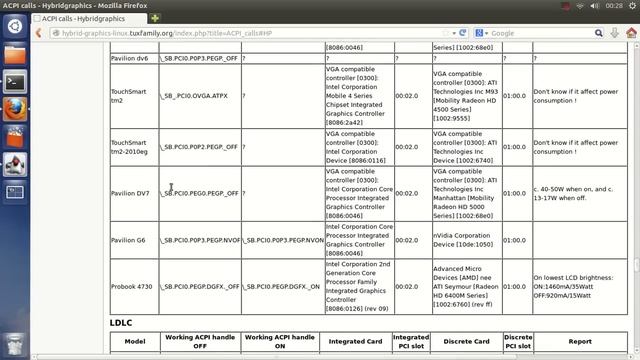Open the workspace switcher launcher icon
This screenshot has height=360, width=640.
(x=15, y=192)
